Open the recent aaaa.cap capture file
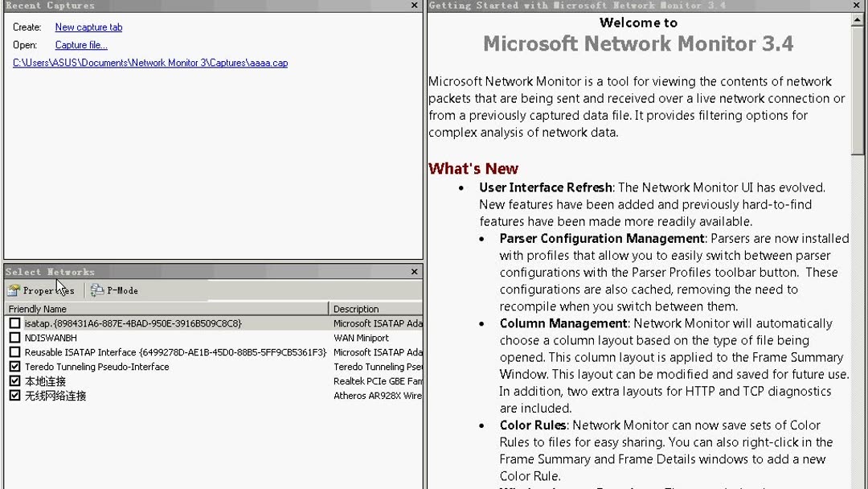 (150, 63)
